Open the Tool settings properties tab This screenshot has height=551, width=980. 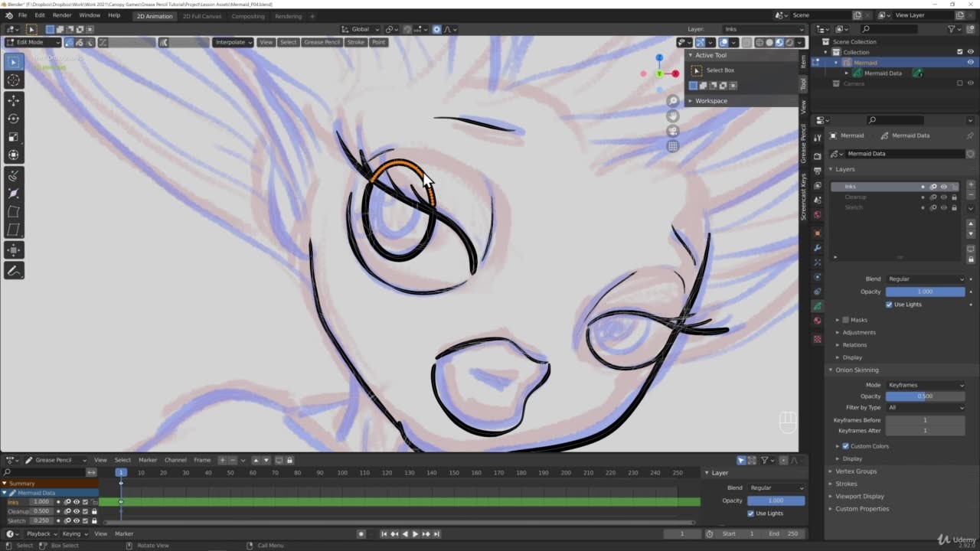[x=818, y=138]
